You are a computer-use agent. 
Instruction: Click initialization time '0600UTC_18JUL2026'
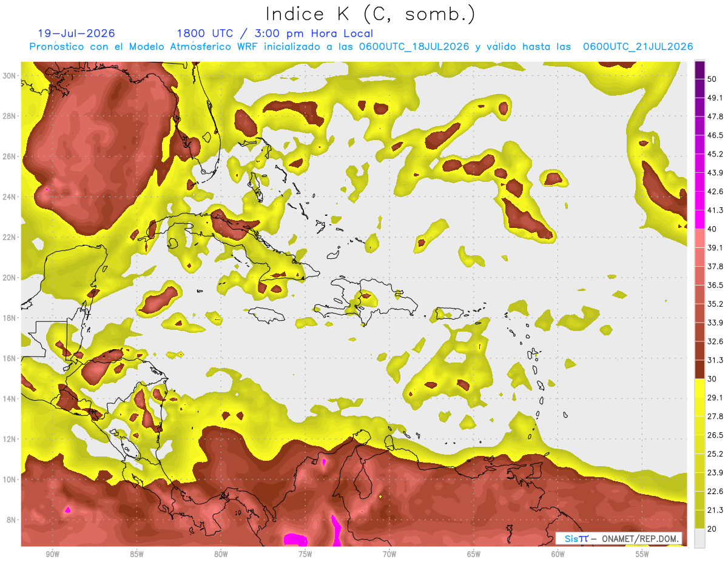[414, 47]
